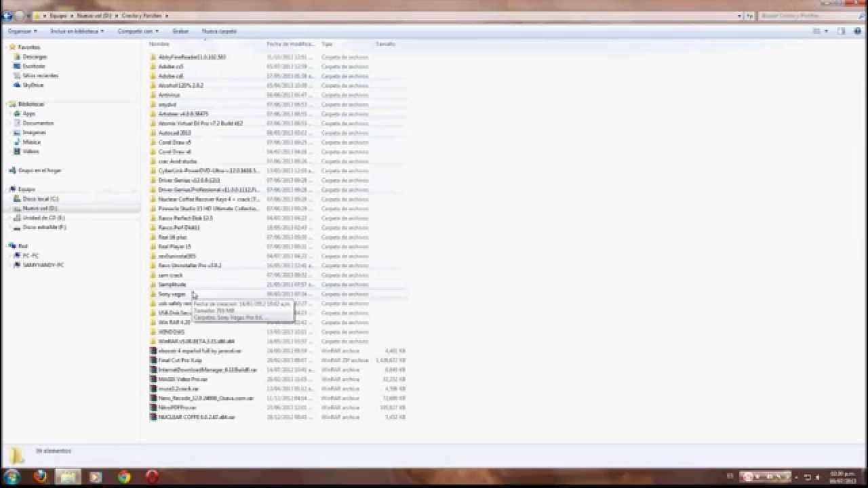Open Vídeos library
Image resolution: width=868 pixels, height=488 pixels.
pos(31,152)
